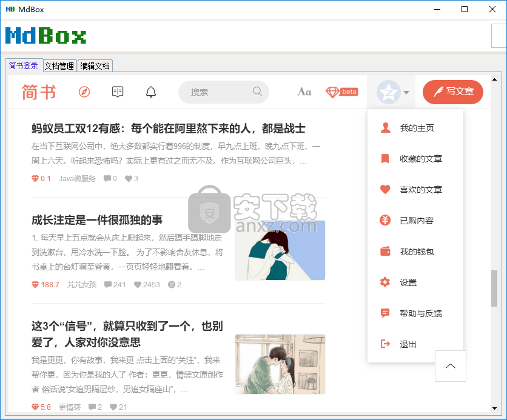Click the compass discover icon

84,92
